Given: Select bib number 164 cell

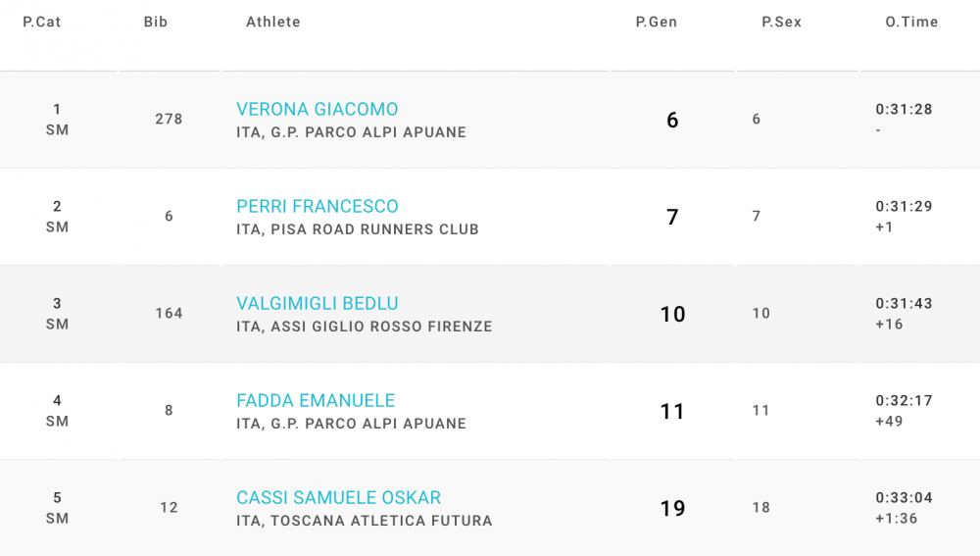Looking at the screenshot, I should (x=169, y=314).
